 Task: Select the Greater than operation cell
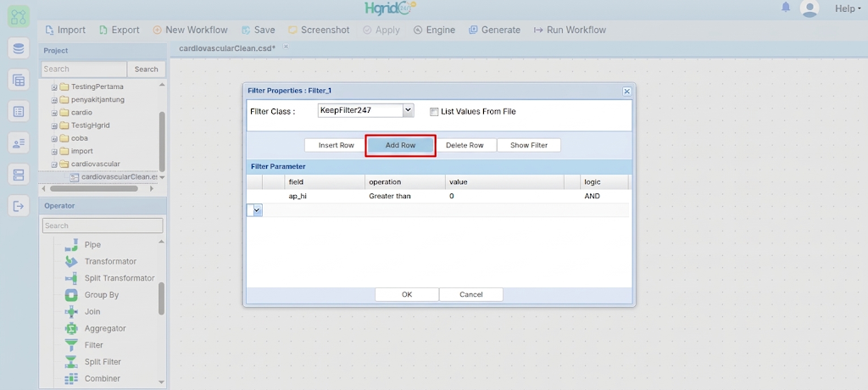click(404, 196)
